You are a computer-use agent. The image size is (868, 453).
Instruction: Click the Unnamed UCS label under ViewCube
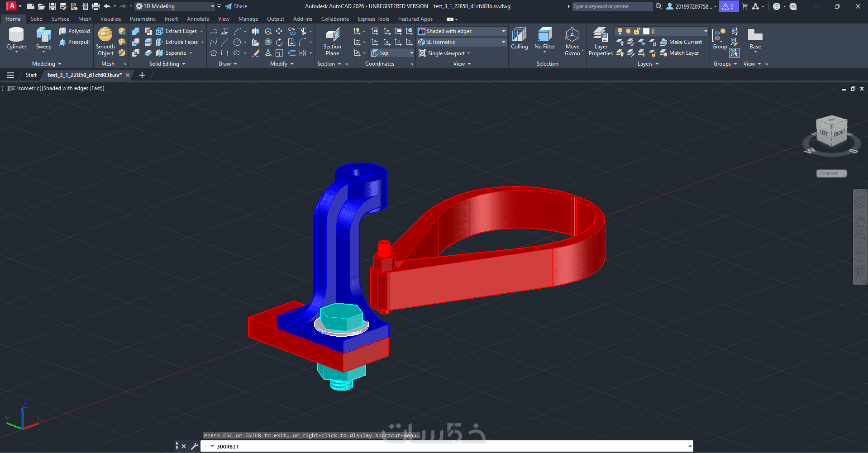pos(831,173)
